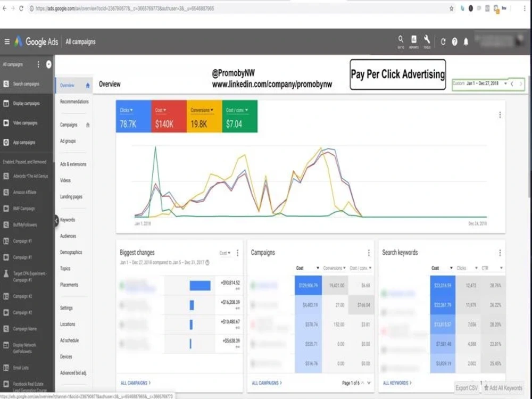Open the Landing pages section

pyautogui.click(x=71, y=197)
